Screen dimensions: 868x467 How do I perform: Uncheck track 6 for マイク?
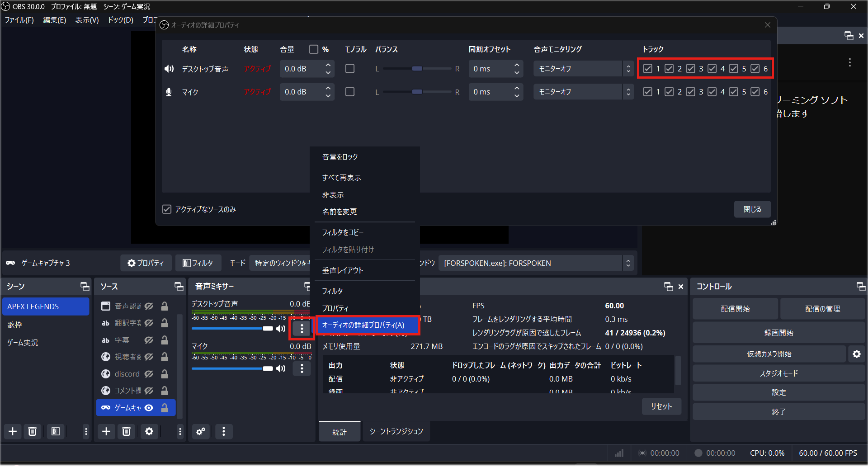(755, 91)
